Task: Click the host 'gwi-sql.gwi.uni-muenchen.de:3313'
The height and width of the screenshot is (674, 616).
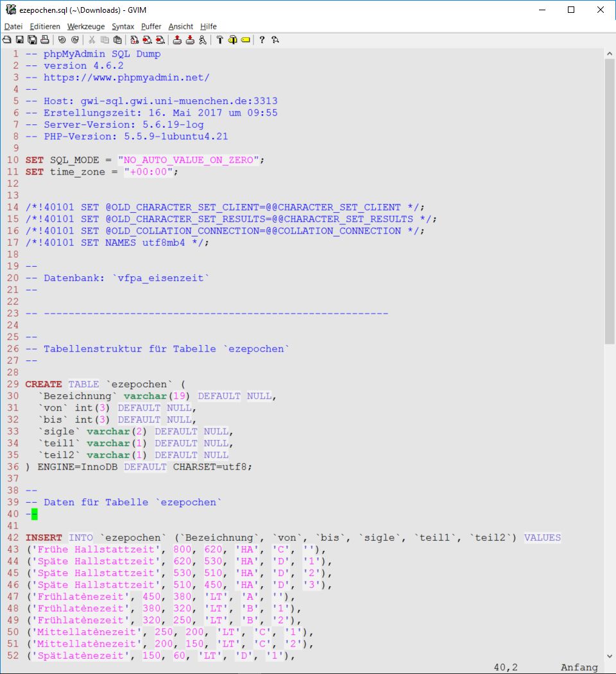Action: pos(179,101)
